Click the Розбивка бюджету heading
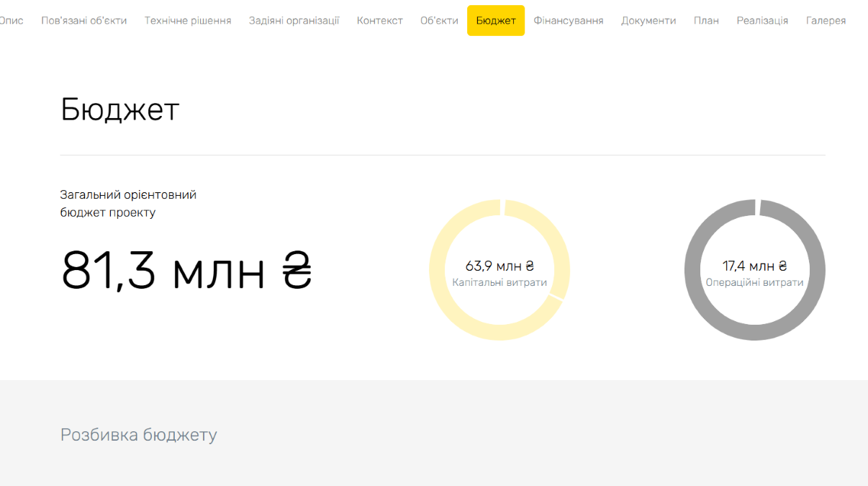868x486 pixels. 138,435
